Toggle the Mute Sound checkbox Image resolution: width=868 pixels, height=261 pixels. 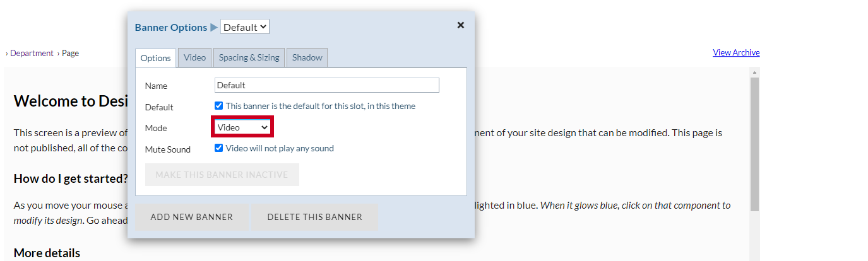(219, 148)
